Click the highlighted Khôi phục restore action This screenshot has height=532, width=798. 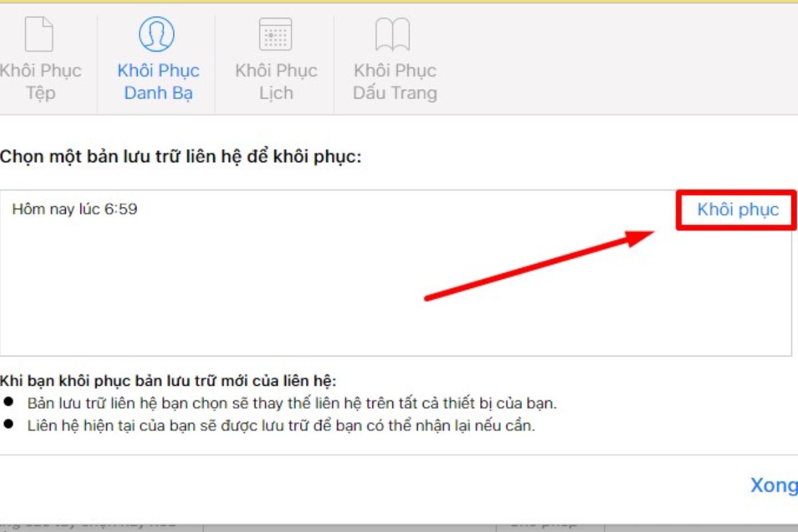pyautogui.click(x=739, y=209)
